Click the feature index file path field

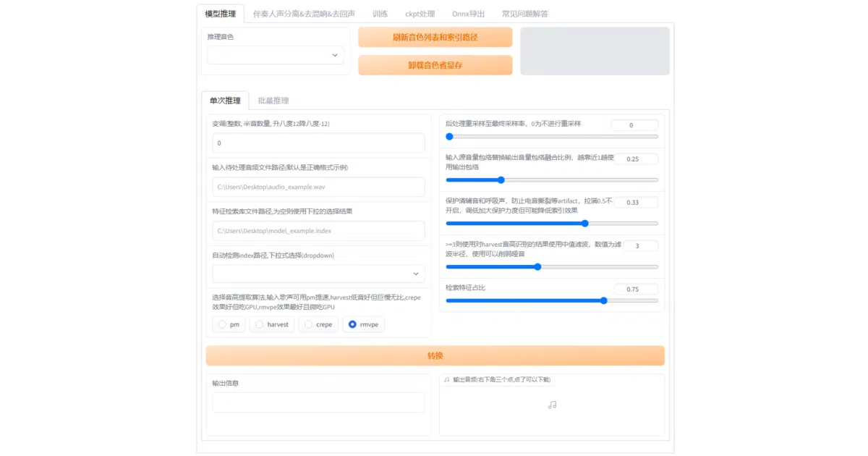click(318, 231)
